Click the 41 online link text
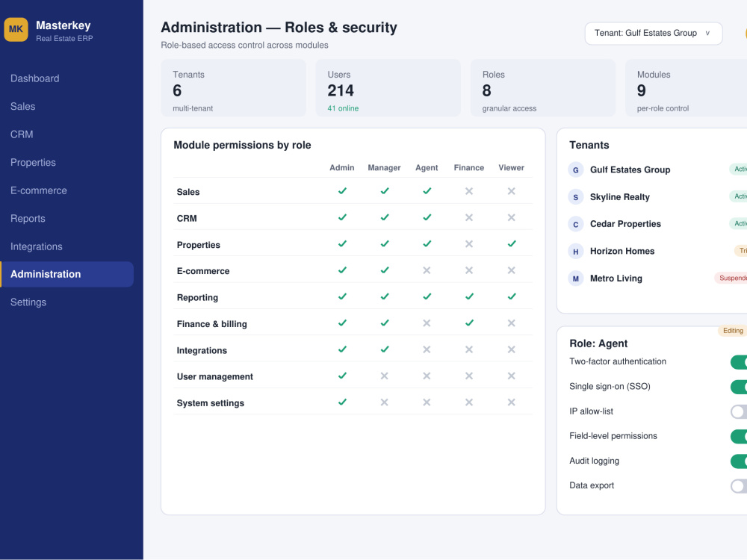Viewport: 747px width, 560px height. [x=343, y=108]
